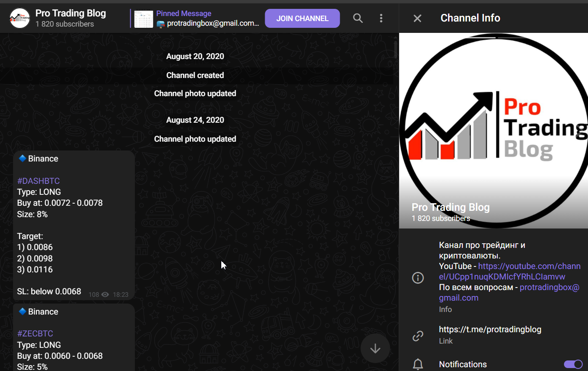
Task: Jump to bottom with down arrow button
Action: point(375,349)
